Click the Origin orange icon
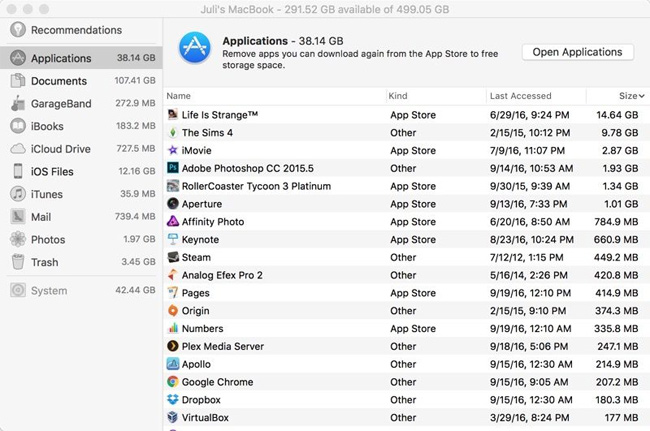The width and height of the screenshot is (650, 431). [x=172, y=310]
